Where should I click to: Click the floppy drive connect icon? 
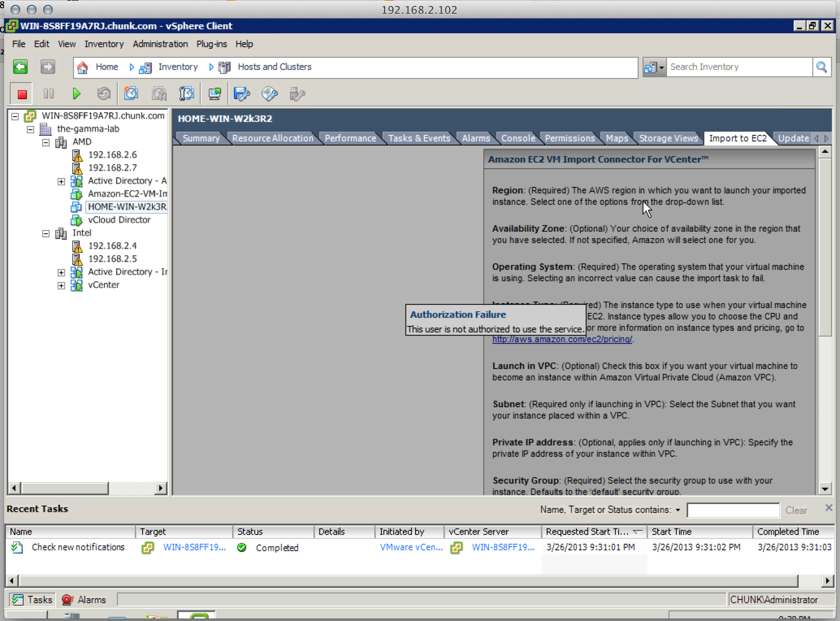242,94
